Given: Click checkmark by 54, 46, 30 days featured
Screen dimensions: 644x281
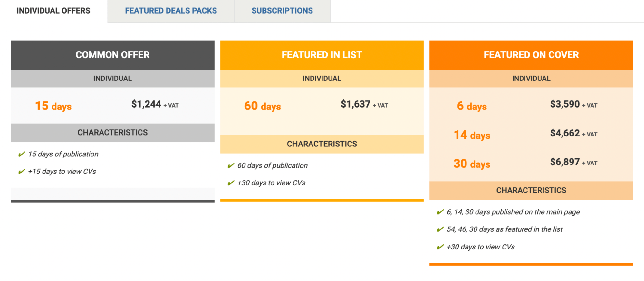Looking at the screenshot, I should (x=440, y=229).
